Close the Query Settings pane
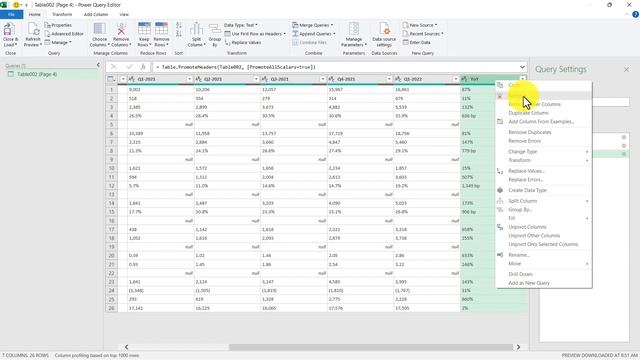 pyautogui.click(x=626, y=70)
